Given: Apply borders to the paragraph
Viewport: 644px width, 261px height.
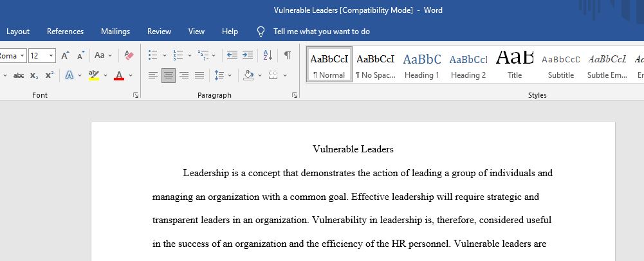Looking at the screenshot, I should pos(273,75).
